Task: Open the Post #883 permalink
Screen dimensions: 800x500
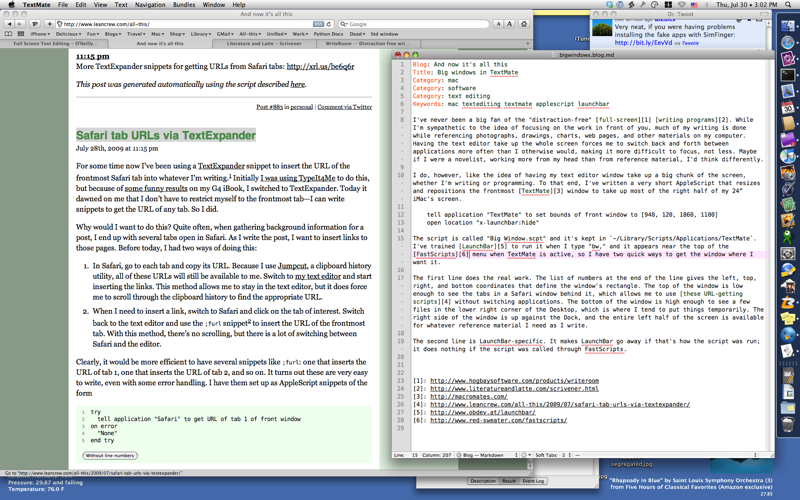Action: [269, 107]
